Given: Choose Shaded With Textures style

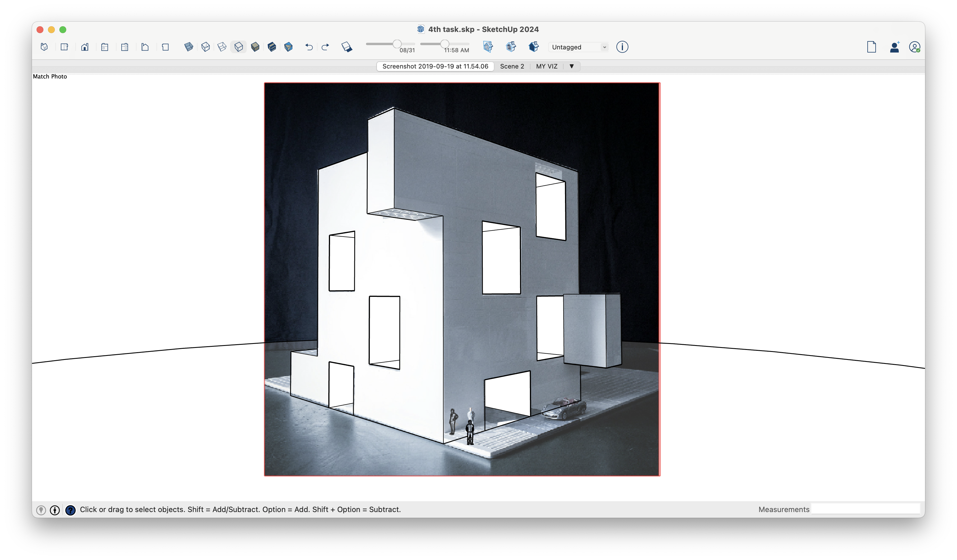Looking at the screenshot, I should pos(272,47).
